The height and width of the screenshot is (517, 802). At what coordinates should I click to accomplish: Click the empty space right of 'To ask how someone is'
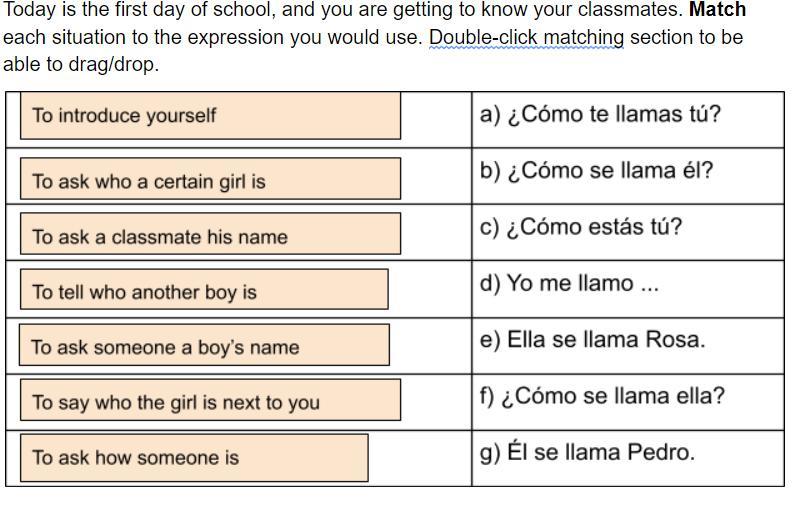(x=419, y=458)
